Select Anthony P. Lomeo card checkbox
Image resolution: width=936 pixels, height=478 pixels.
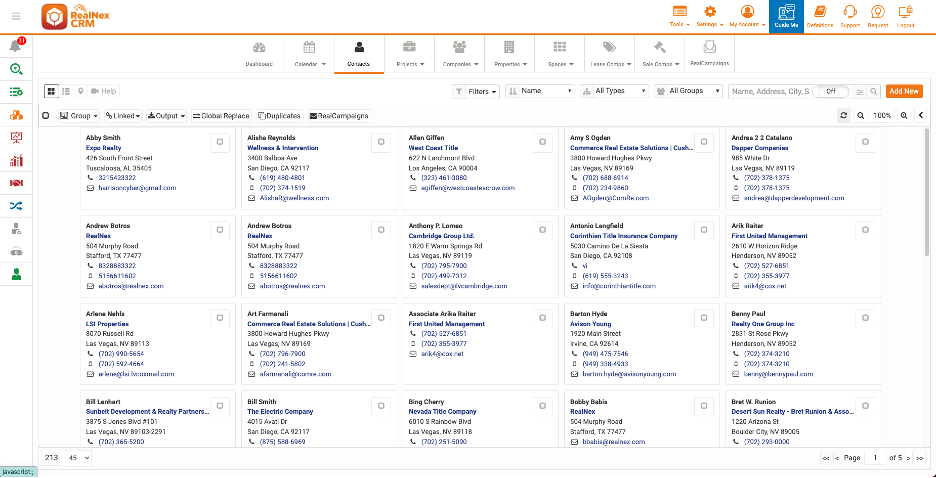click(x=542, y=230)
